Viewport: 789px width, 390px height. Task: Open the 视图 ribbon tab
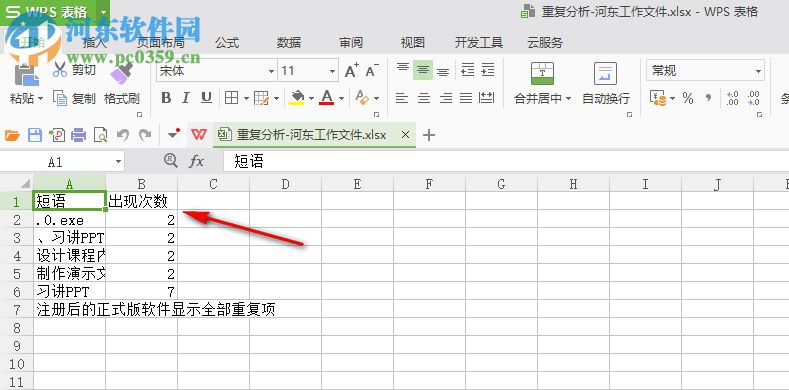[x=413, y=43]
